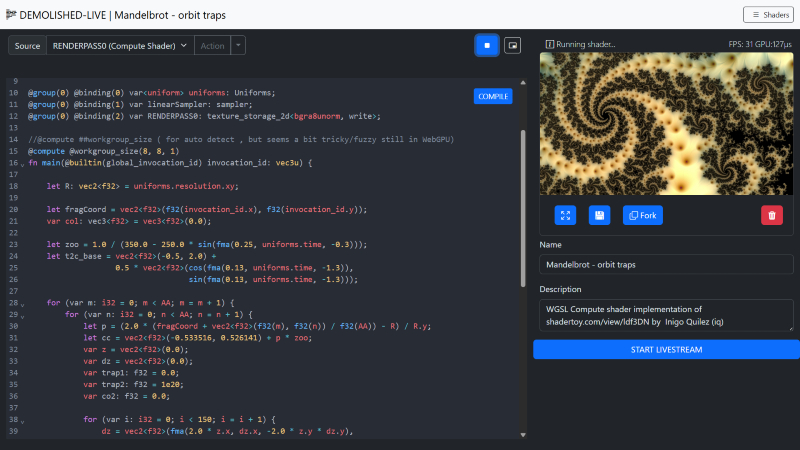Open picture-in-picture preview mode
This screenshot has width=800, height=450.
click(512, 45)
